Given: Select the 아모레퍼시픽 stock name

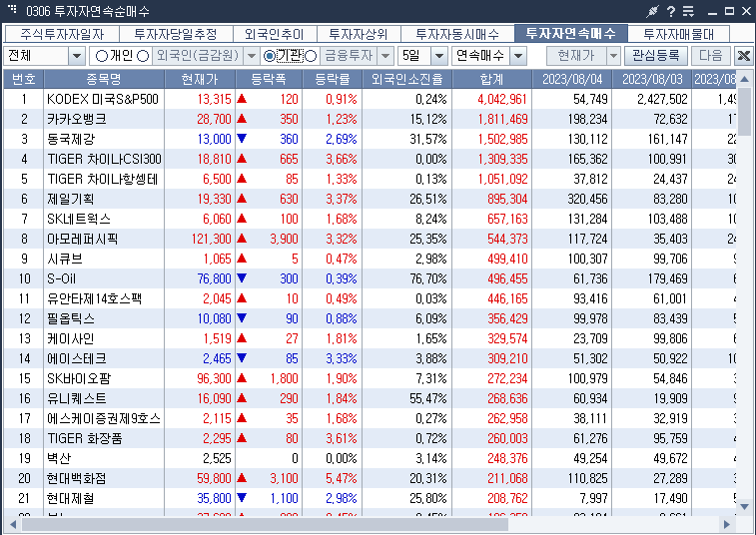Looking at the screenshot, I should (83, 239).
